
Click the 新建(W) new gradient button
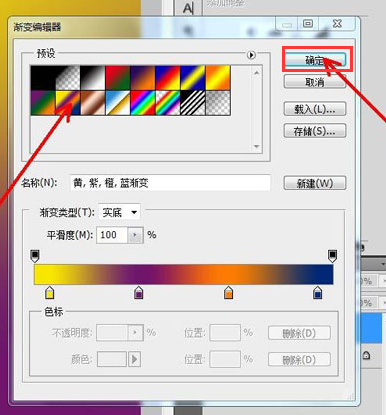[315, 183]
